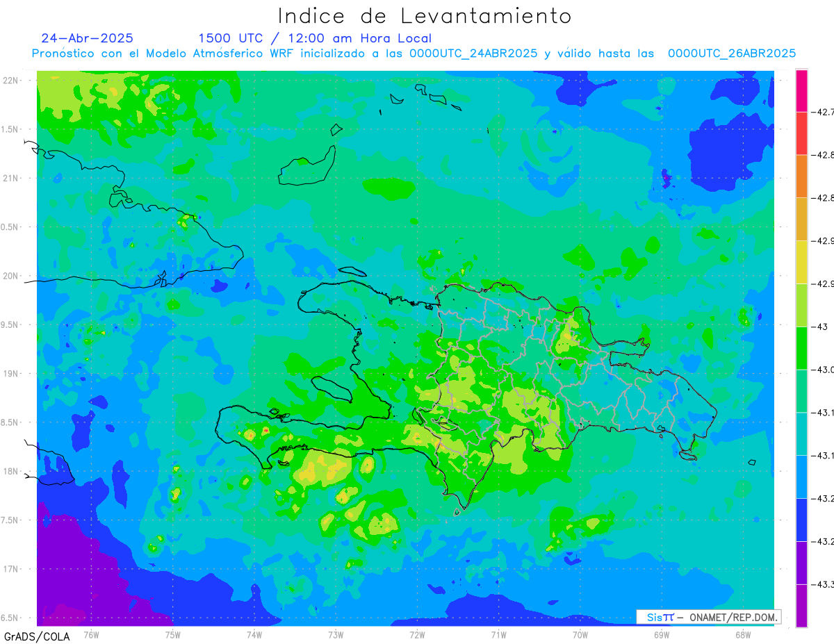Click the '76W' longitude label
Viewport: 834px width, 644px height.
pyautogui.click(x=91, y=634)
